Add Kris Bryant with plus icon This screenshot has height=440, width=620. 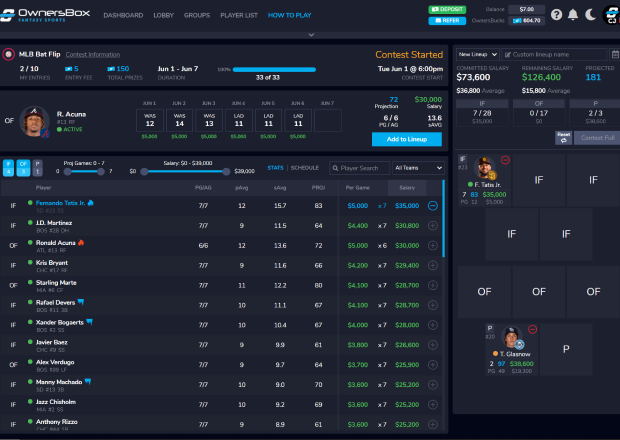(433, 265)
